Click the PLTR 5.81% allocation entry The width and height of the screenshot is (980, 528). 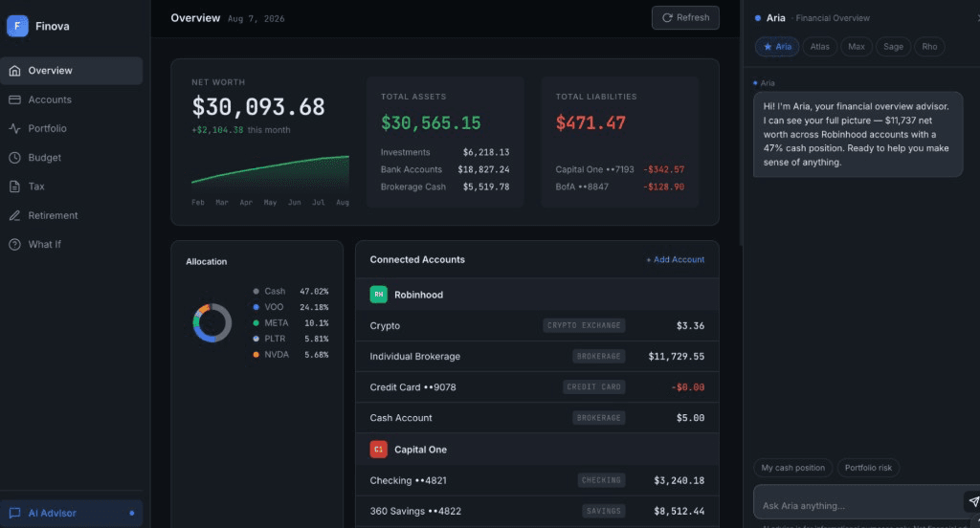pyautogui.click(x=291, y=339)
